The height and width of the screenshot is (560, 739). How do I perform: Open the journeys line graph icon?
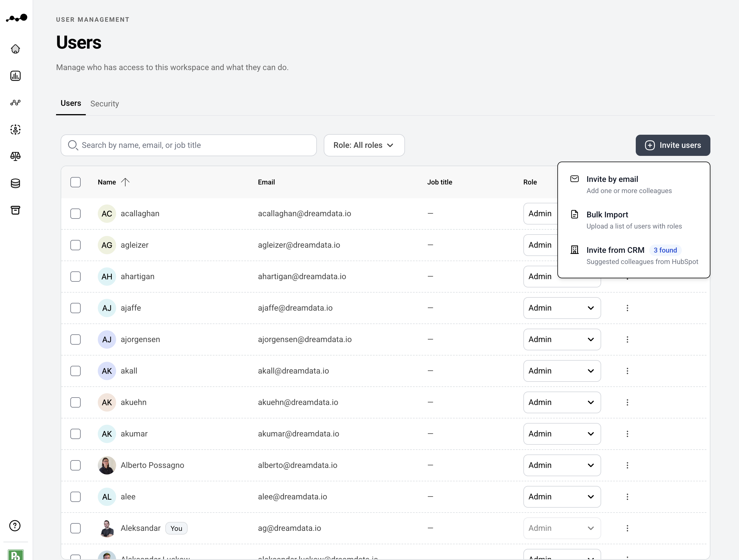pos(15,103)
